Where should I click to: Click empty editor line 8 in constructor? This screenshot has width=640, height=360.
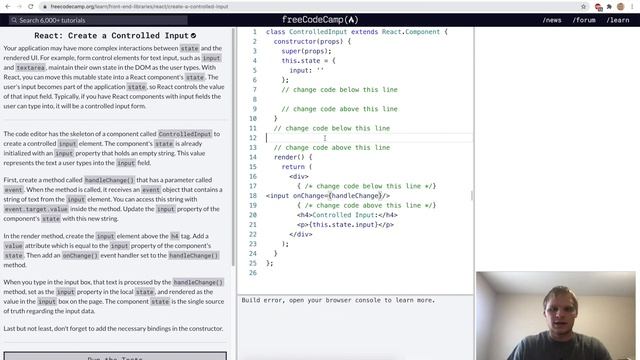[369, 99]
